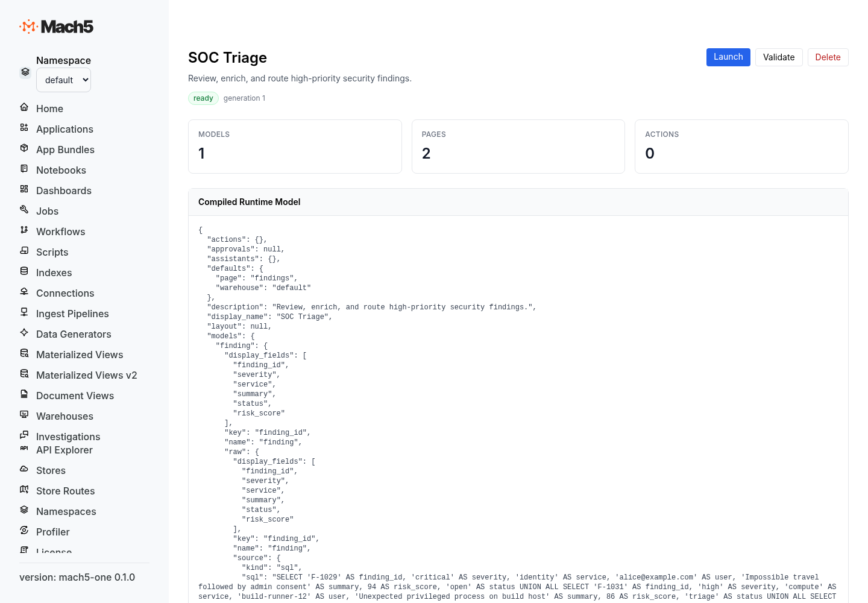This screenshot has width=868, height=603.
Task: Click the '"warehouse": "default"' JSON line
Action: (x=263, y=288)
